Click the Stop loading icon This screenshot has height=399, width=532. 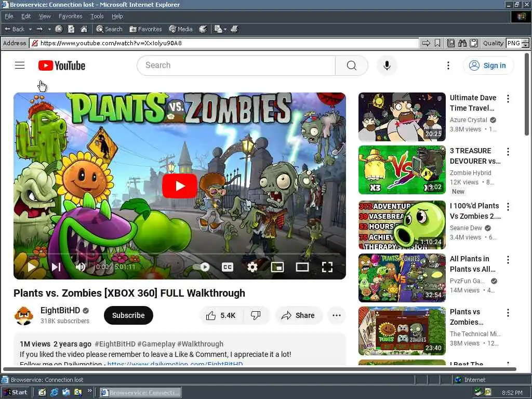click(x=59, y=29)
